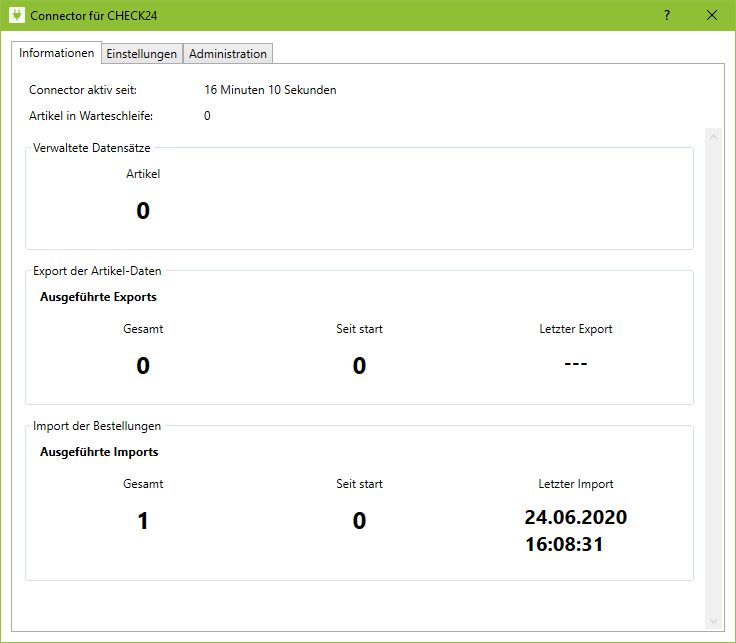
Task: Click the green plug app icon
Action: (x=17, y=15)
